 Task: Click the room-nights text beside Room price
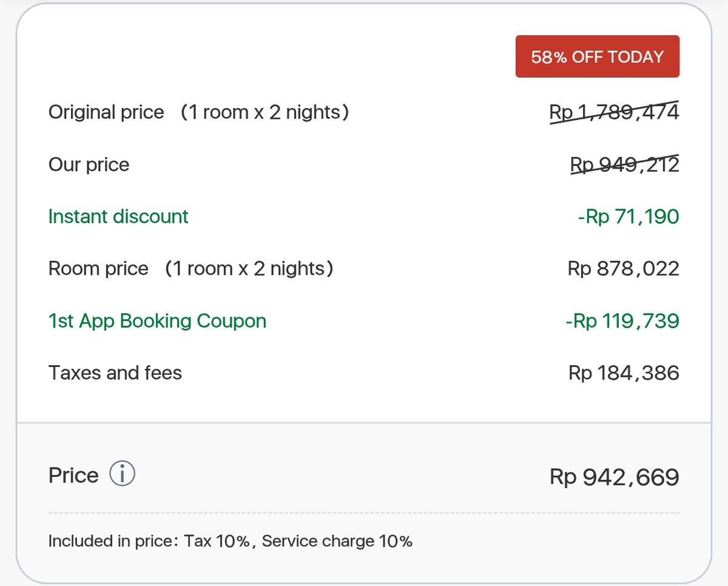click(x=249, y=269)
